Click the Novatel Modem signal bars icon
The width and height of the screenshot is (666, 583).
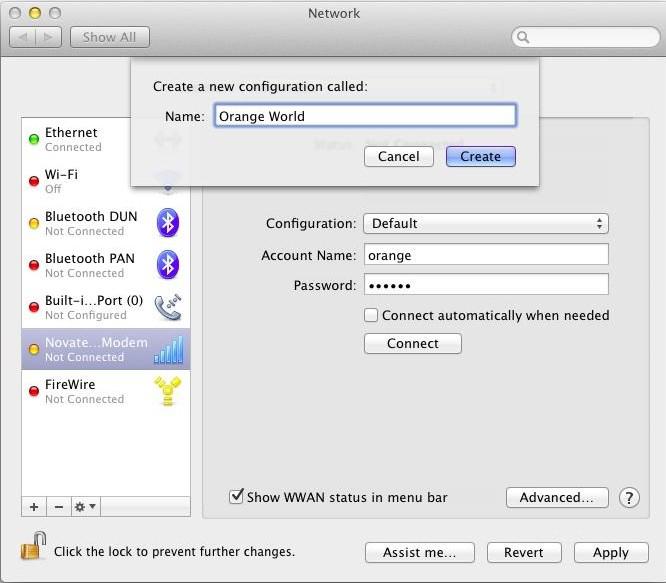tap(168, 349)
